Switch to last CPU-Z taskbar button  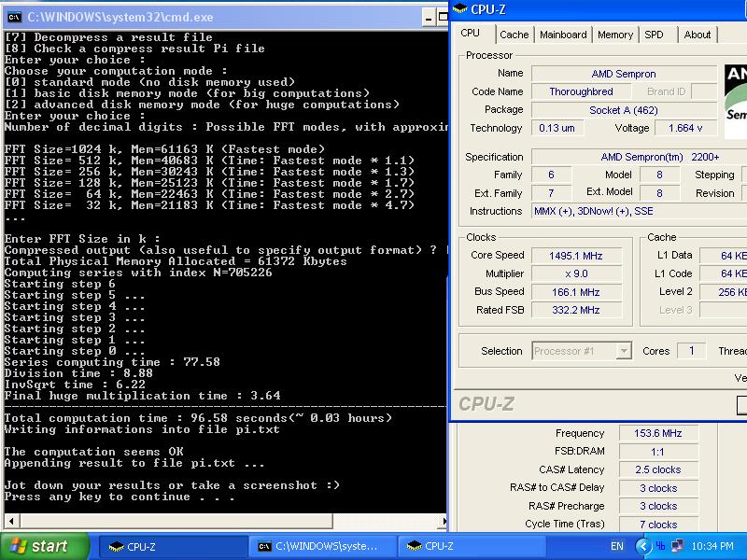coord(472,547)
